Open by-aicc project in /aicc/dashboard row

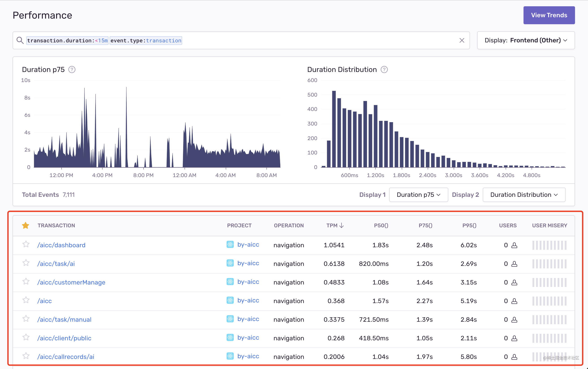click(x=248, y=245)
